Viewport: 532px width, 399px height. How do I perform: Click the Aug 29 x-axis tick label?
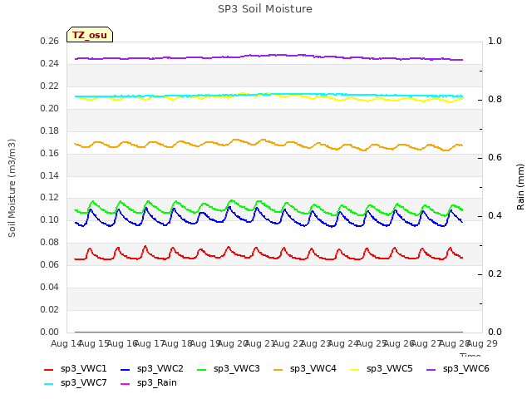[482, 343]
